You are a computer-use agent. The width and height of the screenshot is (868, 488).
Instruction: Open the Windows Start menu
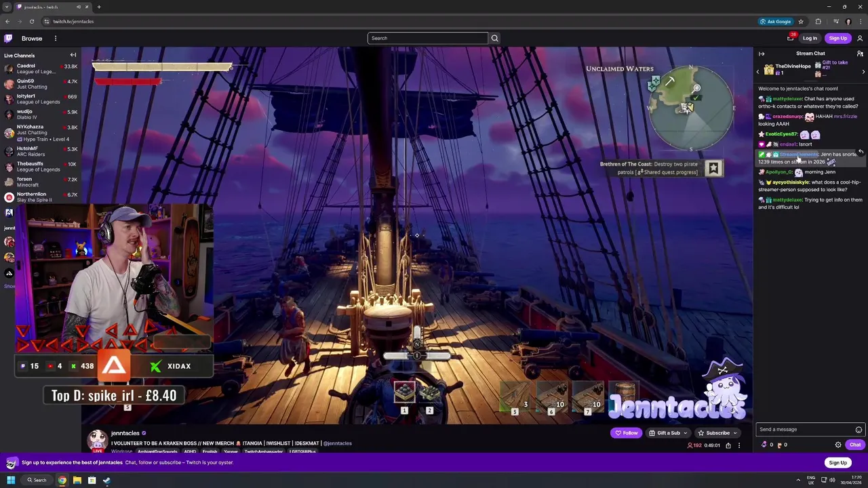[x=11, y=481]
